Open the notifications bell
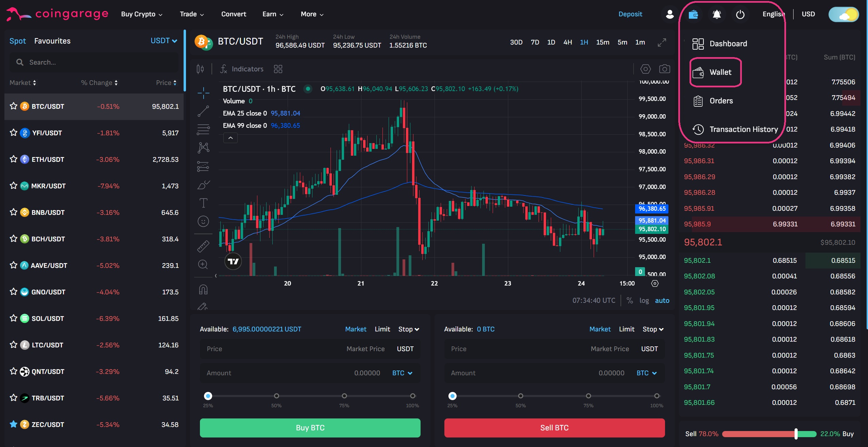This screenshot has height=447, width=868. tap(717, 14)
